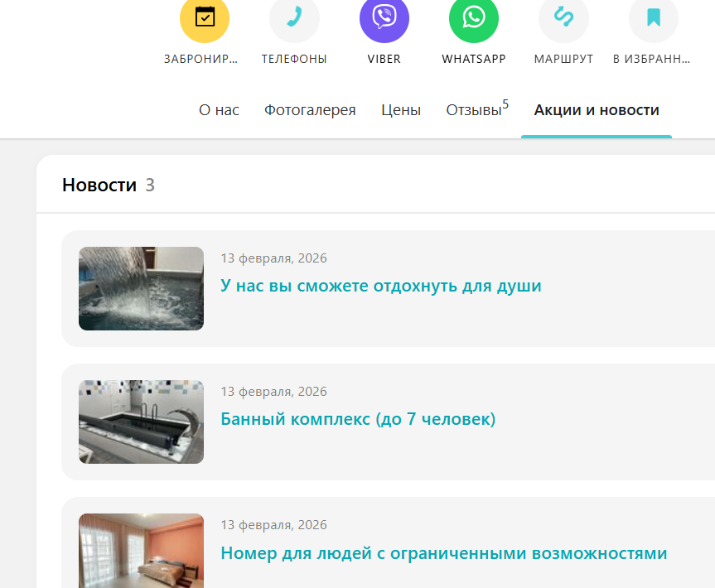The height and width of the screenshot is (588, 715).
Task: Click the ЗАБРОНИР... label
Action: point(200,60)
